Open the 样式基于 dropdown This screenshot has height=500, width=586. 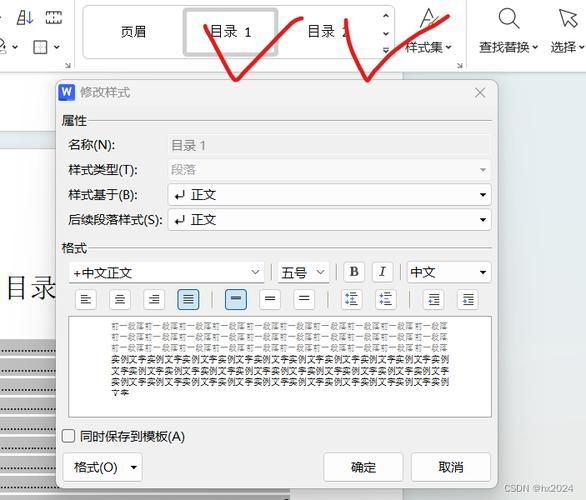[x=329, y=195]
